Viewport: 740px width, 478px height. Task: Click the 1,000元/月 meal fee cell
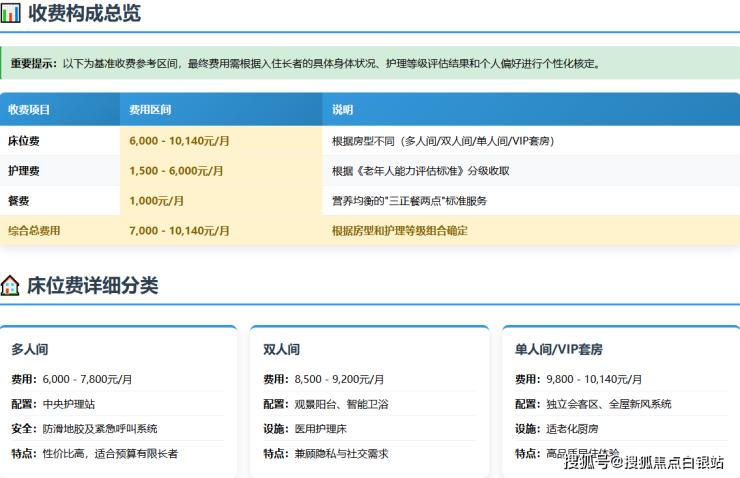coord(157,201)
